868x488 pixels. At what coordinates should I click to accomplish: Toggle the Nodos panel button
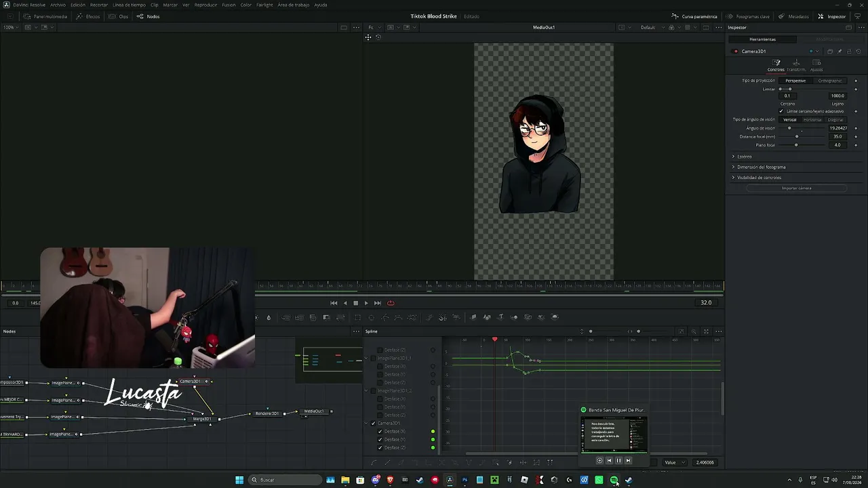click(x=149, y=16)
